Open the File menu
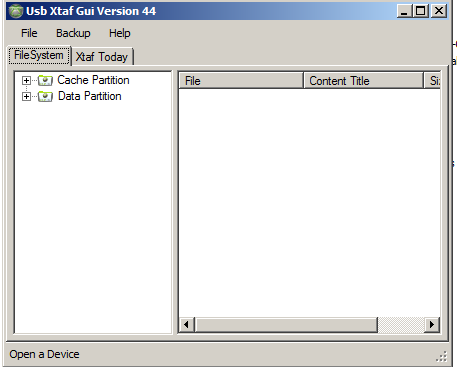The height and width of the screenshot is (367, 457). 29,33
